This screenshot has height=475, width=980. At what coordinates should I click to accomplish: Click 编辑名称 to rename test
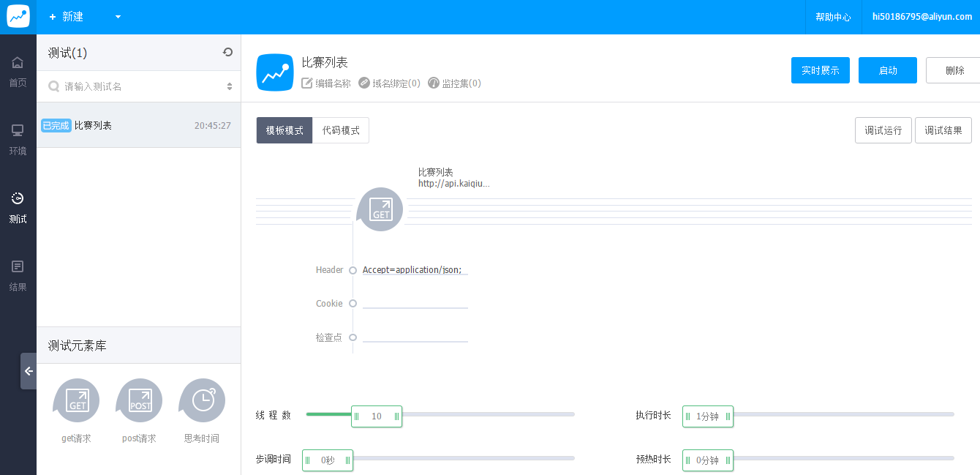(x=326, y=83)
